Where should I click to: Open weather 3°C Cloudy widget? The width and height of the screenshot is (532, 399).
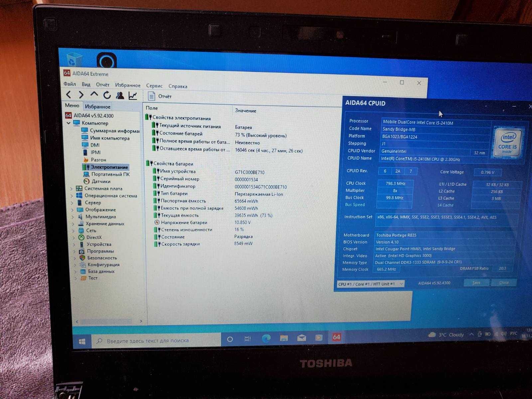coord(446,334)
